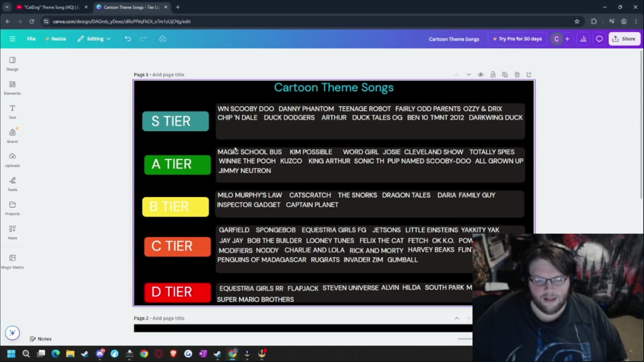Select the SUPER MARIO BROTHERS text

tap(256, 299)
